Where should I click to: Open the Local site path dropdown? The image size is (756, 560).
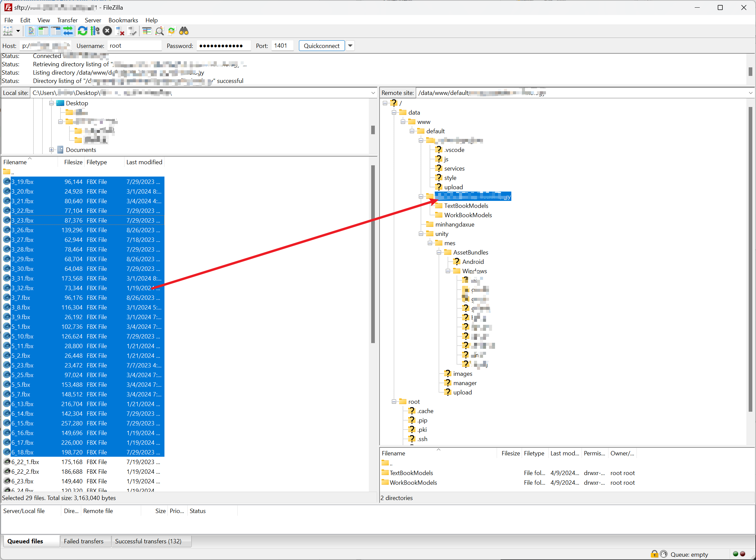tap(373, 93)
